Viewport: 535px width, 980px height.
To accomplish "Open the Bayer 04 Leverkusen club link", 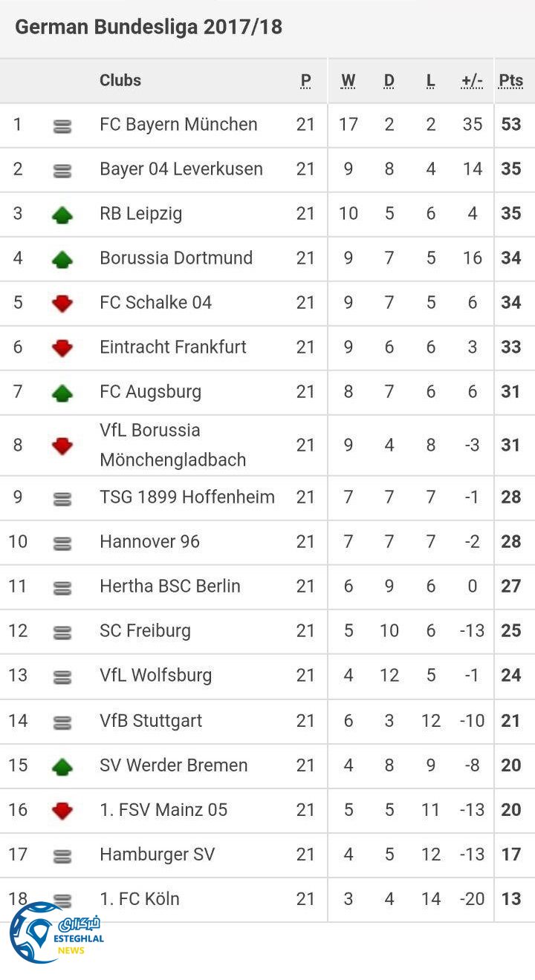I will tap(181, 169).
